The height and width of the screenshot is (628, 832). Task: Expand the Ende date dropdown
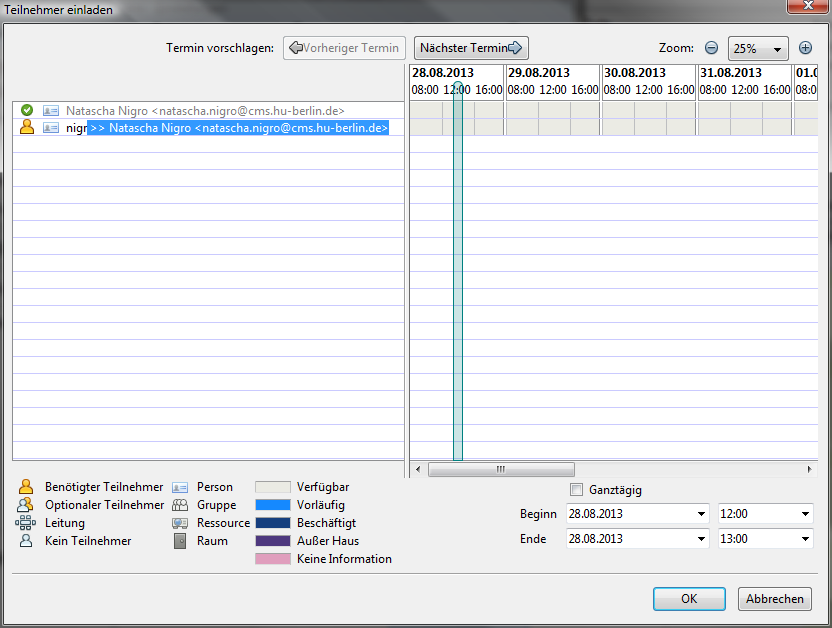[701, 538]
